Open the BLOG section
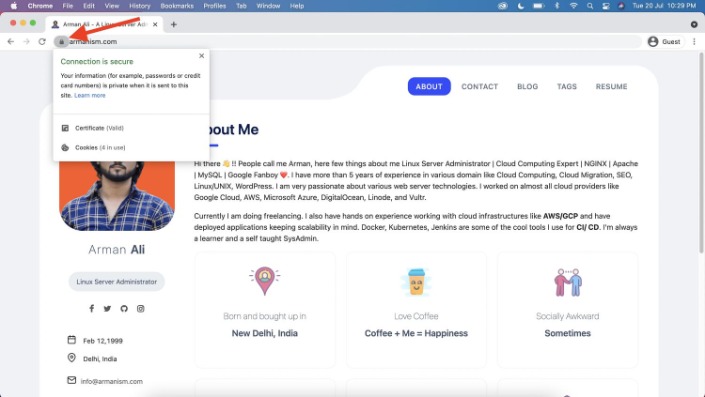 click(527, 86)
